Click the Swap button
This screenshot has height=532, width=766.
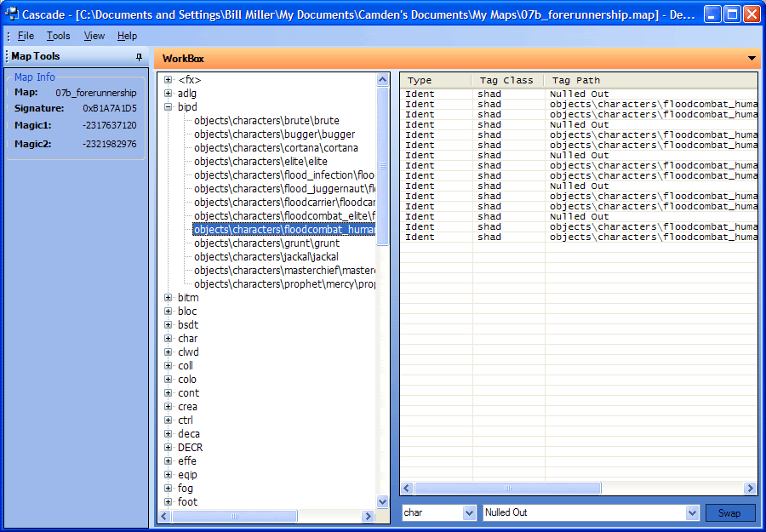(730, 513)
